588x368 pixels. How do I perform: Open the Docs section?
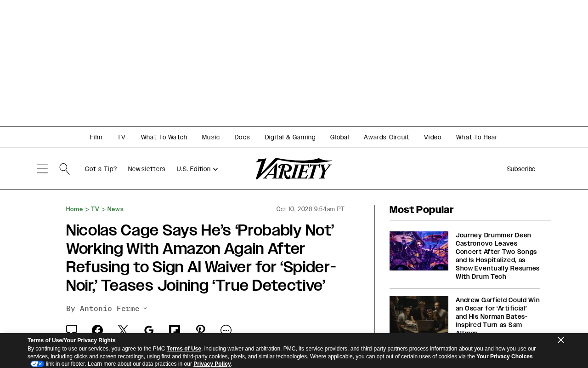(242, 137)
